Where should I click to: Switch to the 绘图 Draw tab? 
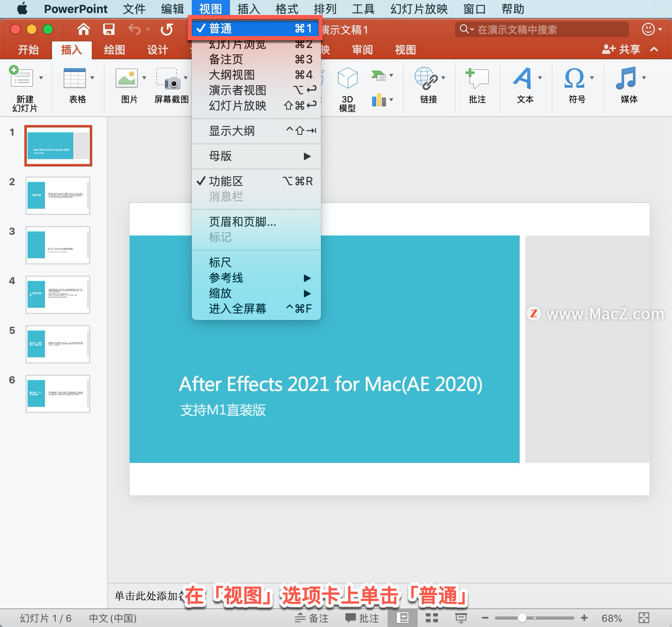115,50
